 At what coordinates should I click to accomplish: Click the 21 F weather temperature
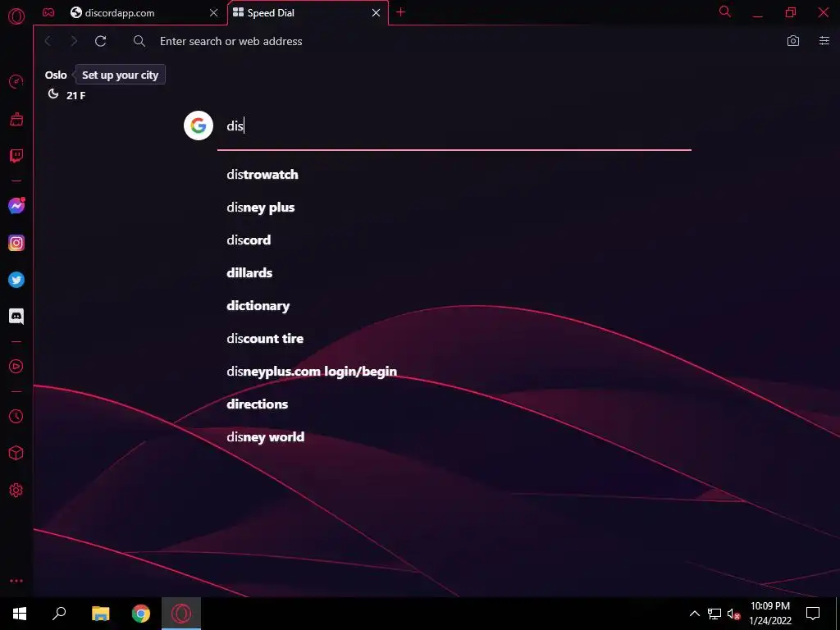[75, 96]
